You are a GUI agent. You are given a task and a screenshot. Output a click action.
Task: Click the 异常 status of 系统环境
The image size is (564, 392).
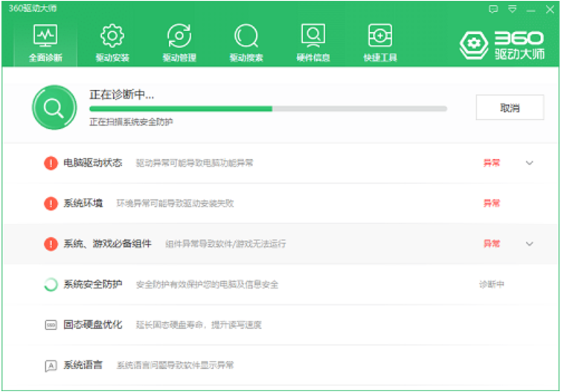(x=491, y=203)
